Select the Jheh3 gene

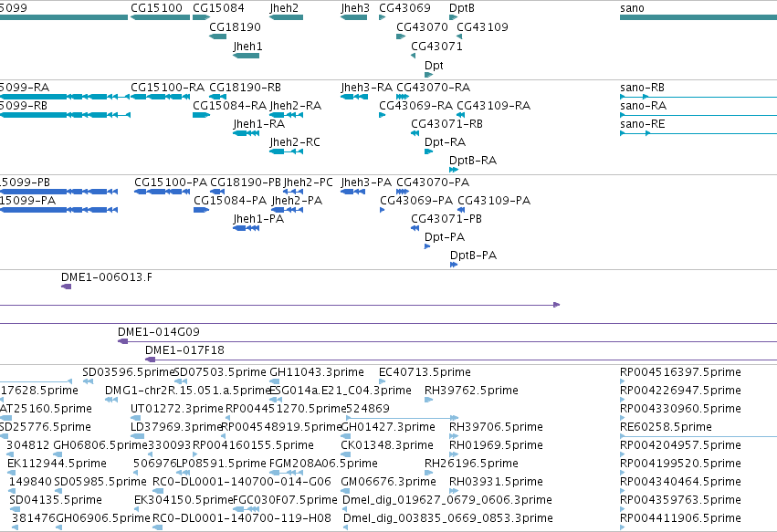coord(354,17)
